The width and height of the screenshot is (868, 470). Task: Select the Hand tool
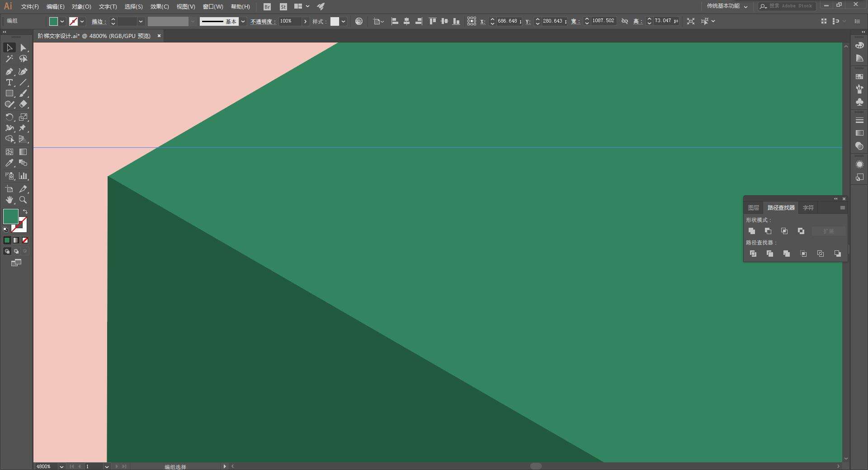click(9, 200)
